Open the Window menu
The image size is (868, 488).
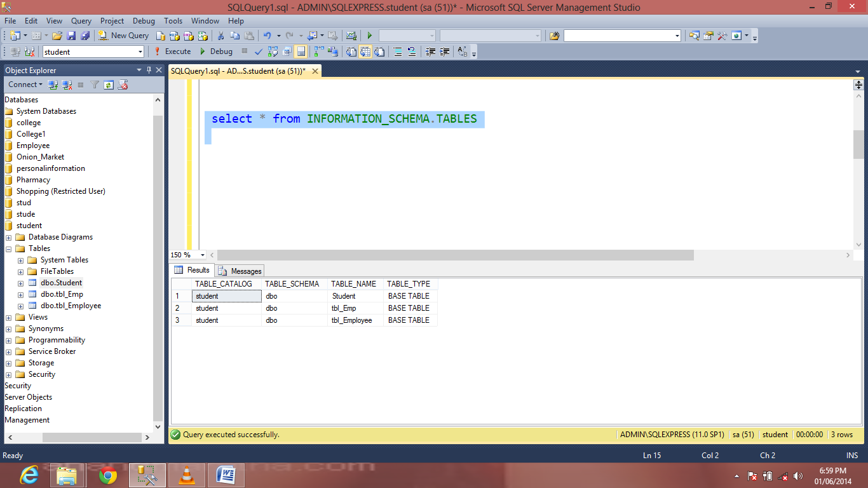point(205,21)
